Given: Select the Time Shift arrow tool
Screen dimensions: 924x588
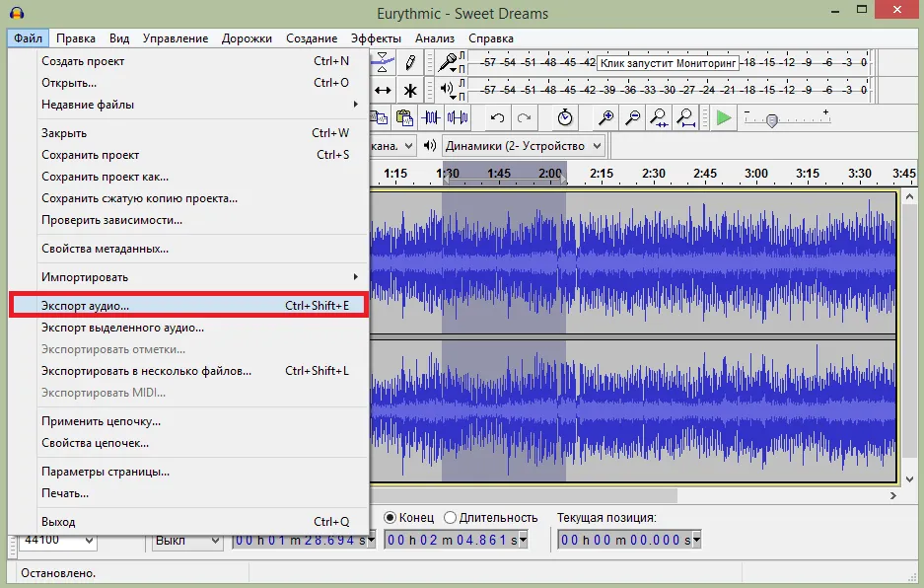Looking at the screenshot, I should coord(383,90).
